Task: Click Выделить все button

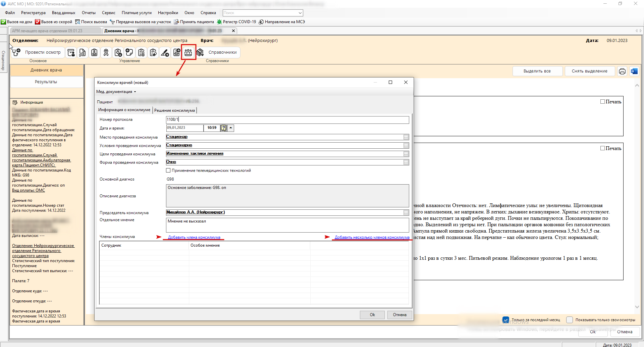Action: (x=537, y=71)
